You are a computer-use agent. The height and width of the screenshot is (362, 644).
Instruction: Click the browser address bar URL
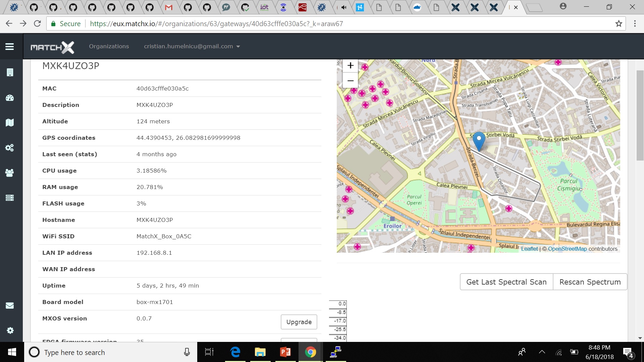(216, 23)
